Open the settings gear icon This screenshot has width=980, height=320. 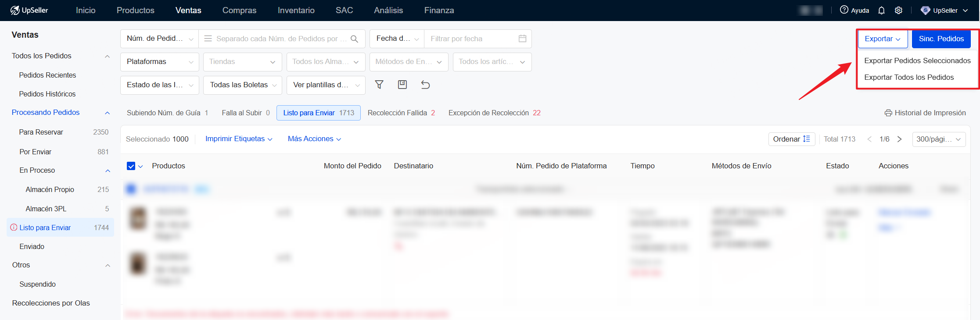click(x=898, y=10)
